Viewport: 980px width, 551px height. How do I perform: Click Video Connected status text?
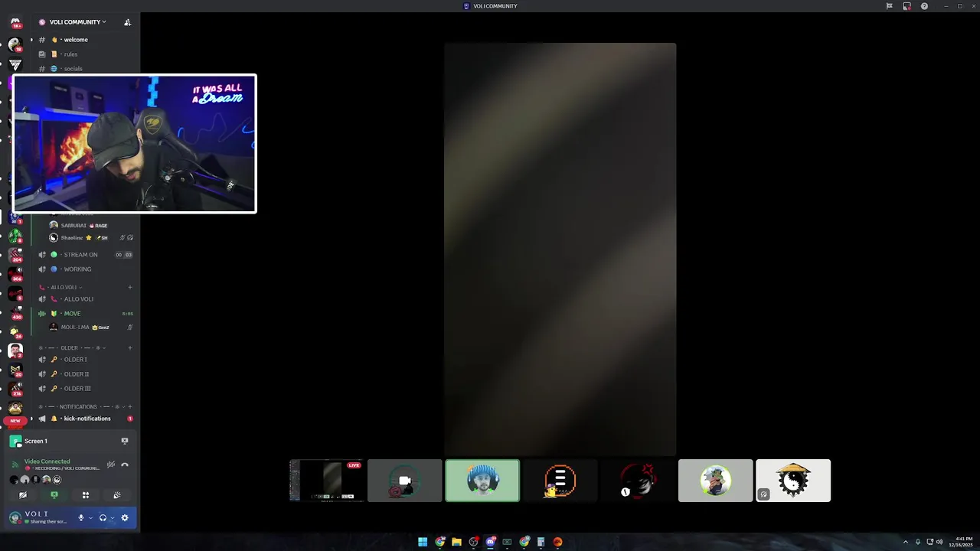[47, 461]
